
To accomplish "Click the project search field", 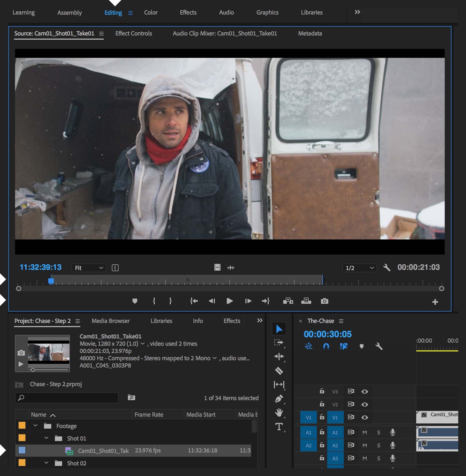I will pos(67,398).
